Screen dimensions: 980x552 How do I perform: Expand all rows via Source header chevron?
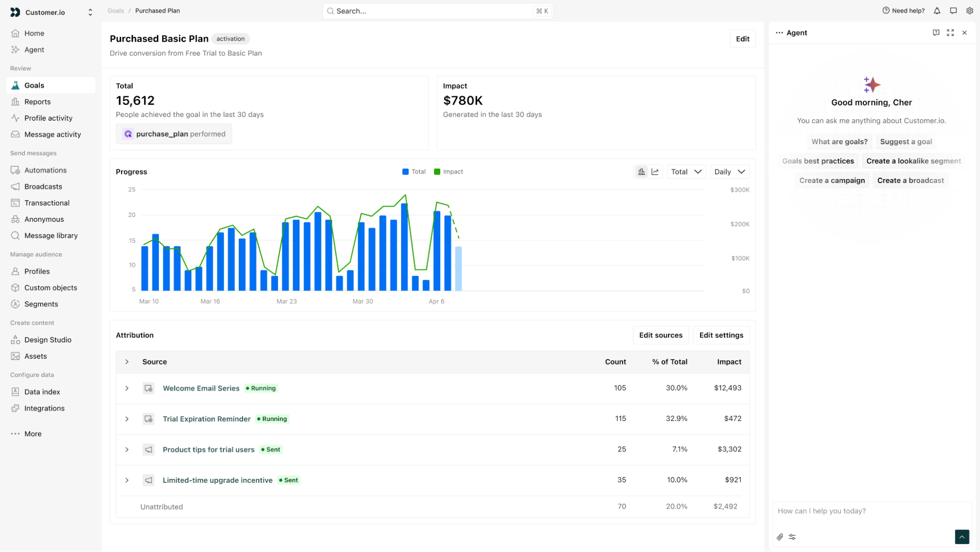click(x=127, y=362)
